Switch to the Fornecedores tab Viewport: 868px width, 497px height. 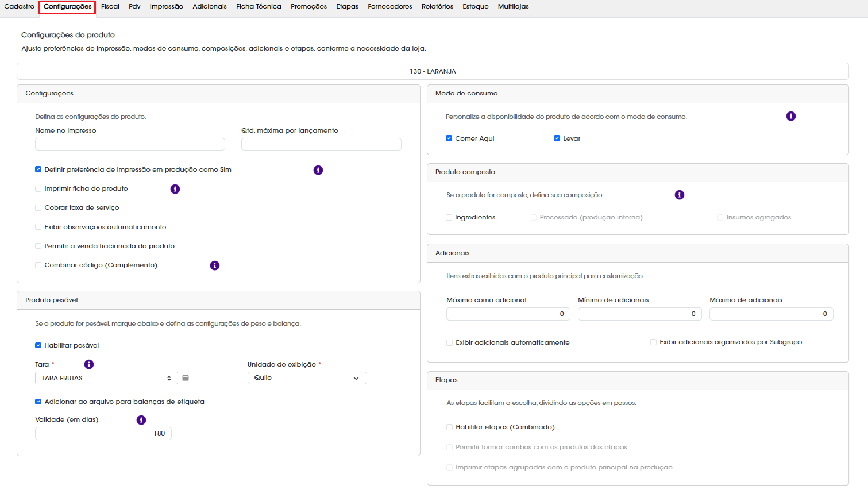click(390, 6)
